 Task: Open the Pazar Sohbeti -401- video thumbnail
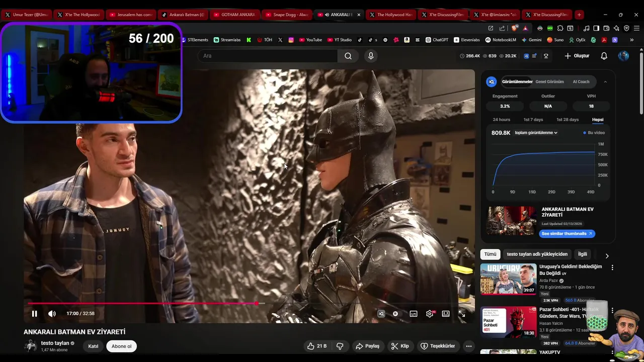(508, 322)
